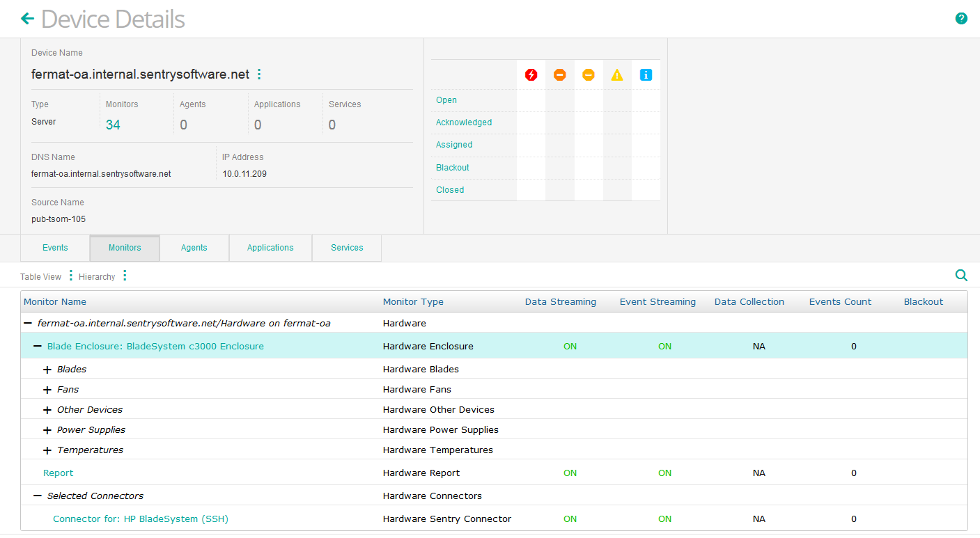Click the back arrow beside Device Details

pos(27,19)
